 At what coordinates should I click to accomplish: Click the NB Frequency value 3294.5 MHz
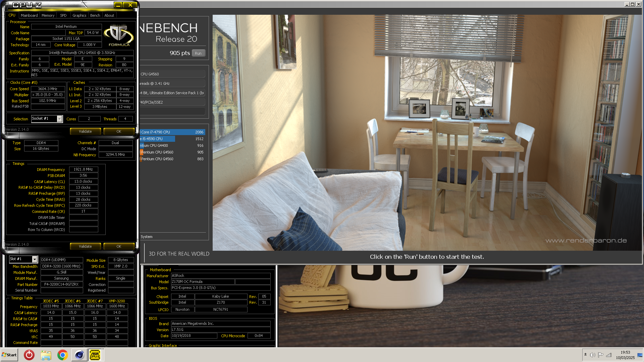click(x=115, y=155)
